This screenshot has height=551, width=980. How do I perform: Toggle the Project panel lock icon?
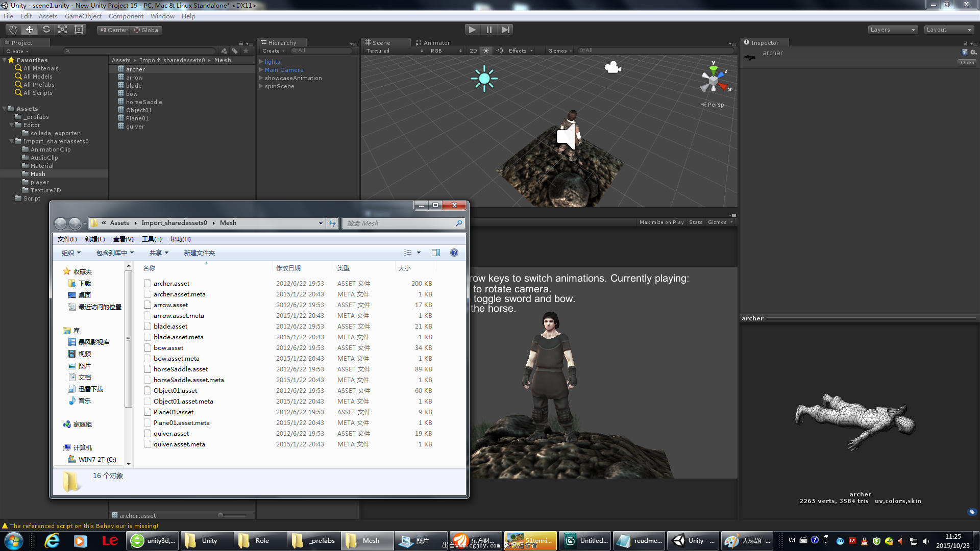(x=241, y=43)
